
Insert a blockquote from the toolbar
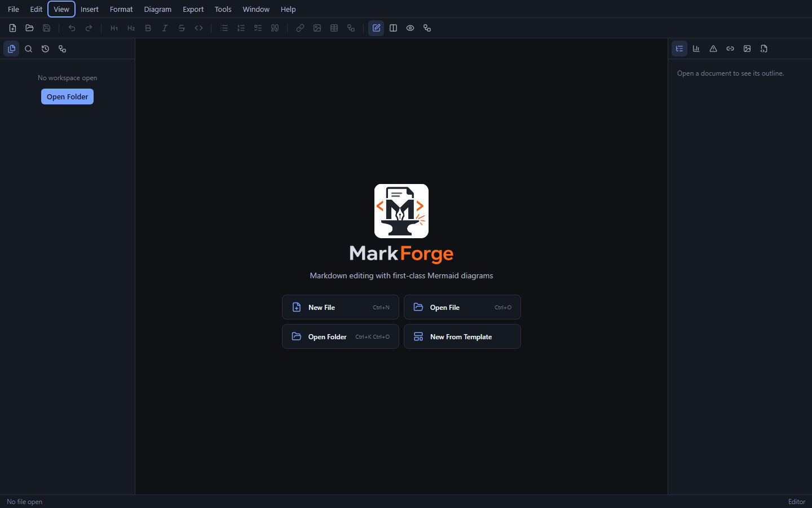click(275, 28)
